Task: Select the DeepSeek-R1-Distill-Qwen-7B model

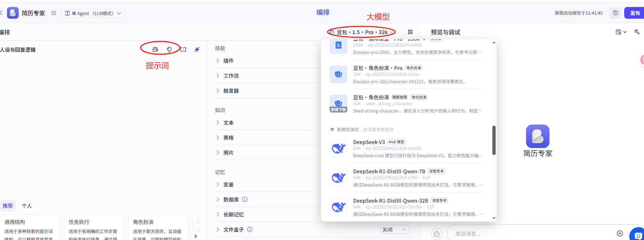Action: [407, 178]
